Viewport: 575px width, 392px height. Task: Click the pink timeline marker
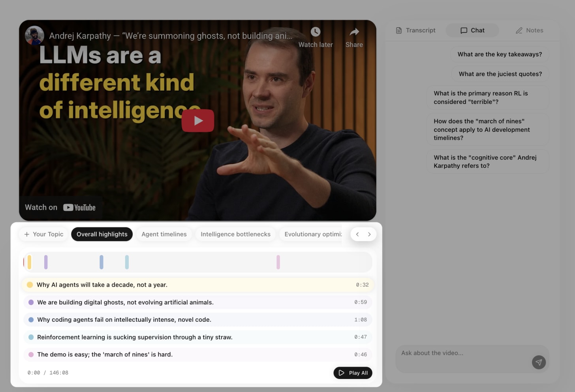[278, 262]
